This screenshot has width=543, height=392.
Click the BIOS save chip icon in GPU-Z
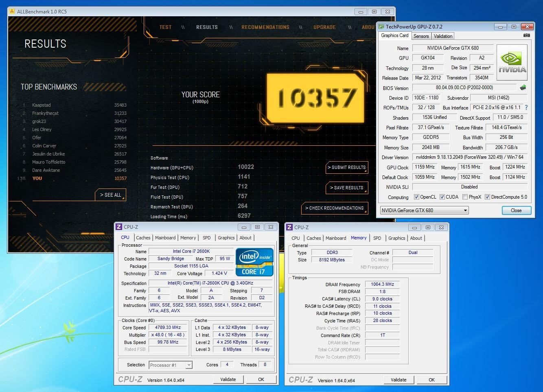point(523,88)
